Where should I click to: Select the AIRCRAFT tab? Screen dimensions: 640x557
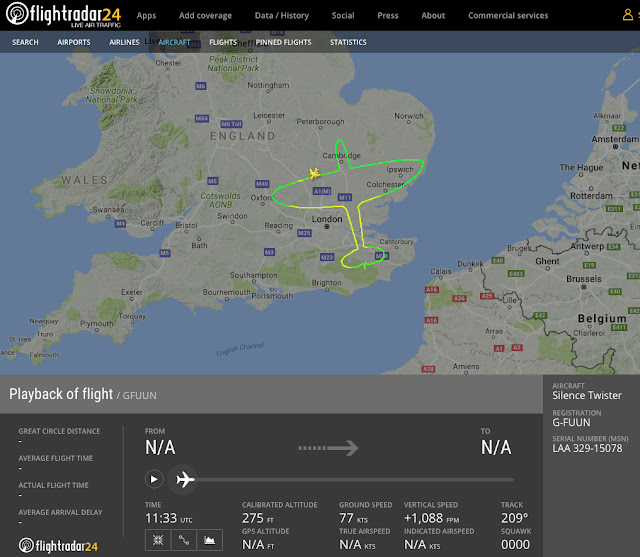click(174, 42)
